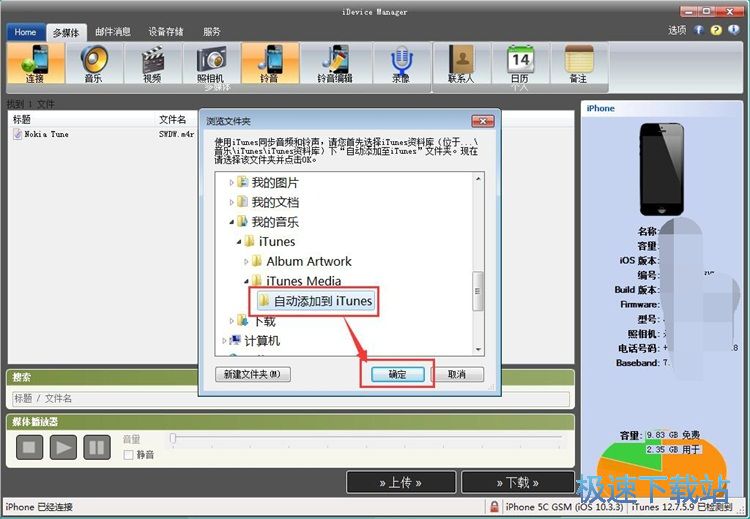Open the 选项 options menu

[677, 30]
